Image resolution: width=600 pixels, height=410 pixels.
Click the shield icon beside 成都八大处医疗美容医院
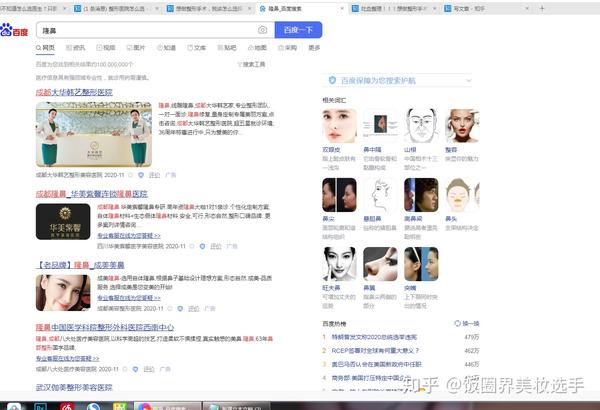(x=135, y=369)
